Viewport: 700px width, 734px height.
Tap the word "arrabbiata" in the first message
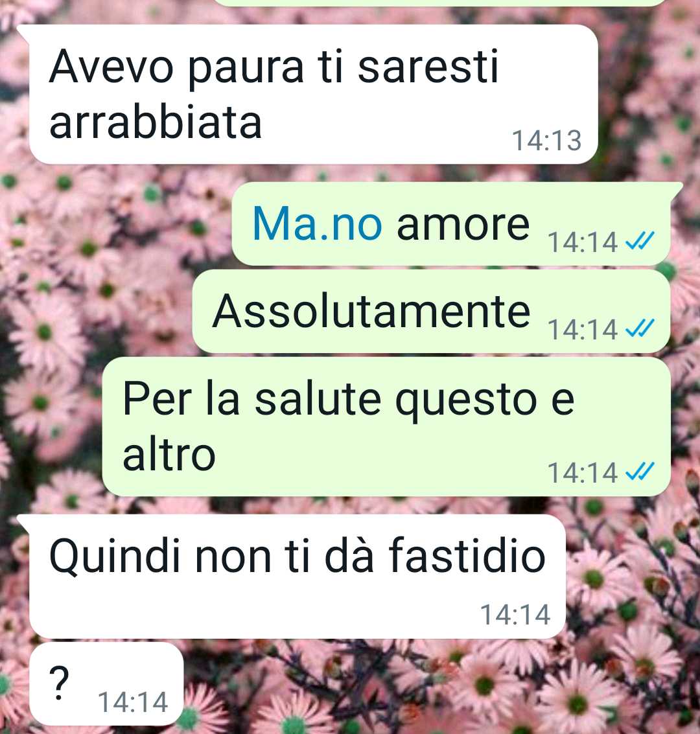point(155,122)
